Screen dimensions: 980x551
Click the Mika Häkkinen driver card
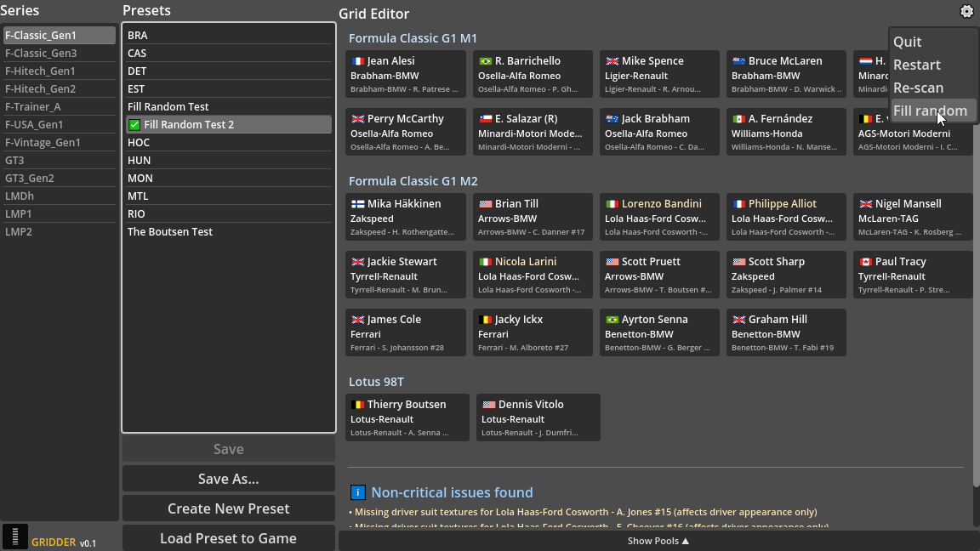406,217
